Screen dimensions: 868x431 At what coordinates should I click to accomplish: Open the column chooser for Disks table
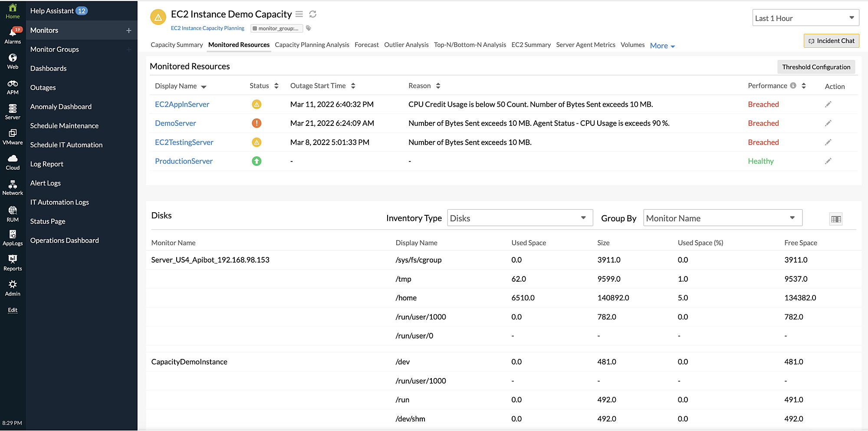tap(836, 219)
